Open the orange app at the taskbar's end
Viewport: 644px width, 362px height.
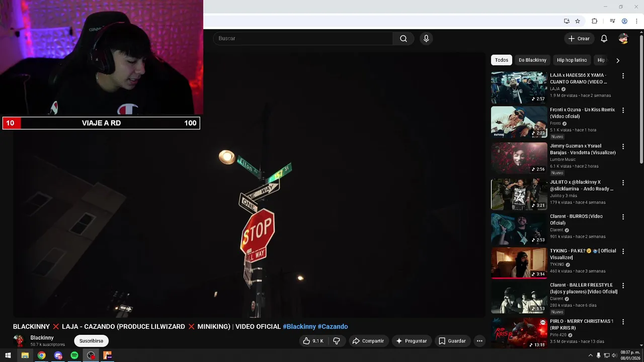pos(107,355)
